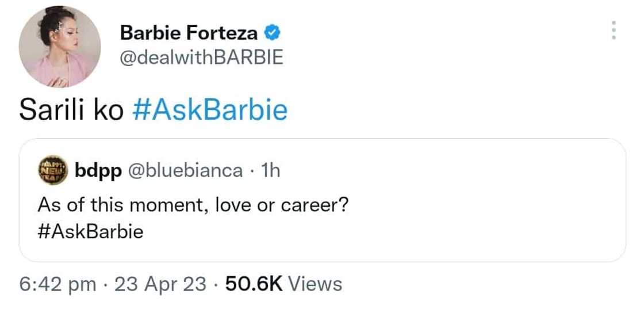Screen dimensions: 644x309
Task: Click the 50.6K view count number
Action: (252, 284)
